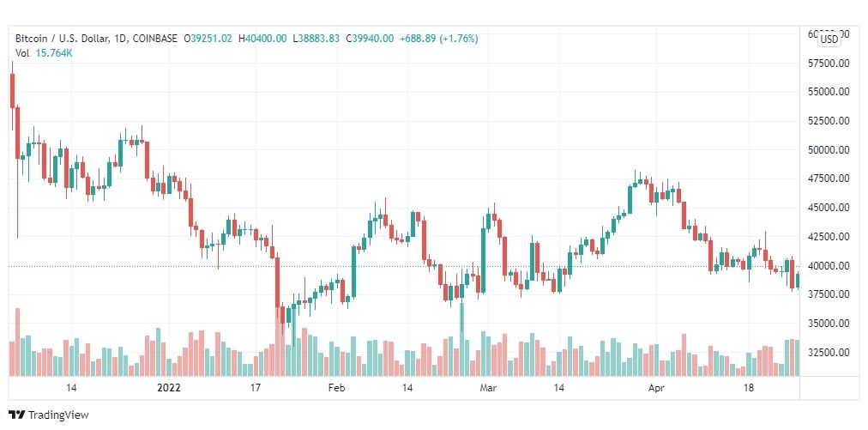
Task: Click the Apr label on time axis
Action: click(655, 388)
